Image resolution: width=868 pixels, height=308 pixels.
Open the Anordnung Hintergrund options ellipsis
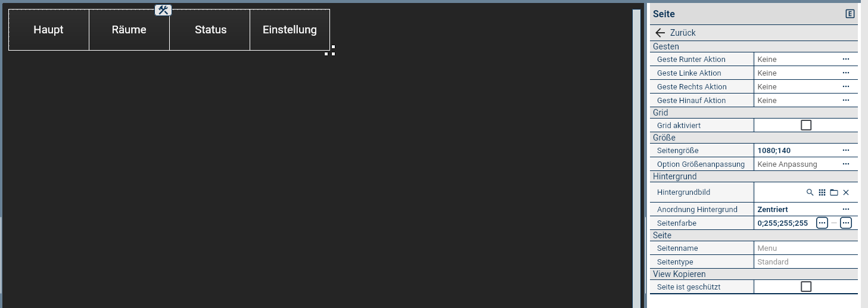[846, 209]
